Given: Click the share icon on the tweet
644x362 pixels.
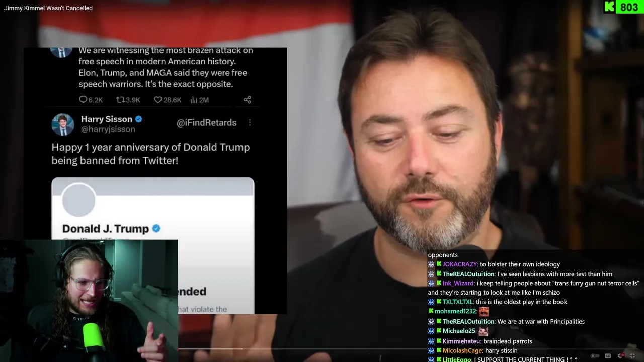Looking at the screenshot, I should pos(247,100).
